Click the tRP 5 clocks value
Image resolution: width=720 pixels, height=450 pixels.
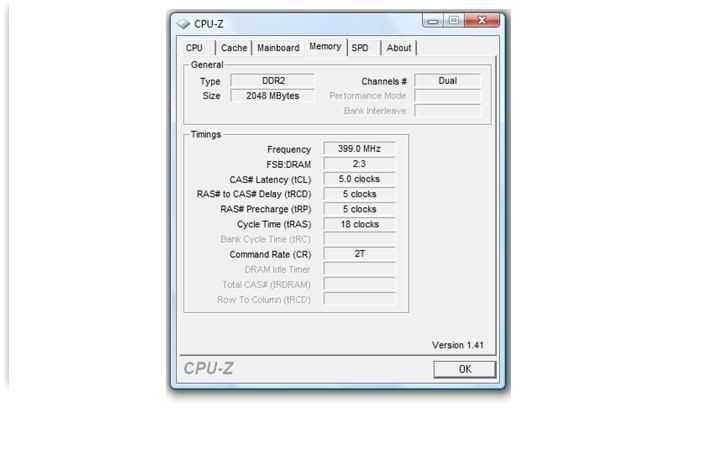click(359, 209)
